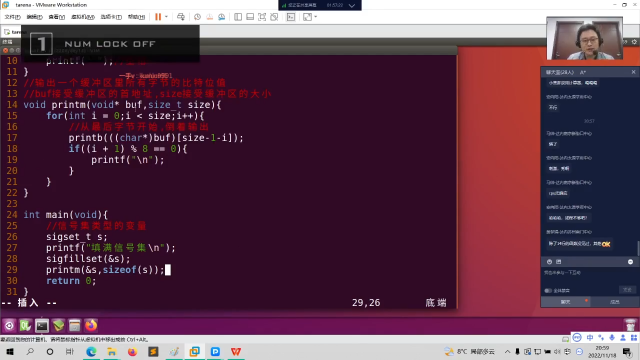Image resolution: width=640 pixels, height=360 pixels.
Task: Click the taskbar clock showing 2022/11/18
Action: [x=602, y=351]
